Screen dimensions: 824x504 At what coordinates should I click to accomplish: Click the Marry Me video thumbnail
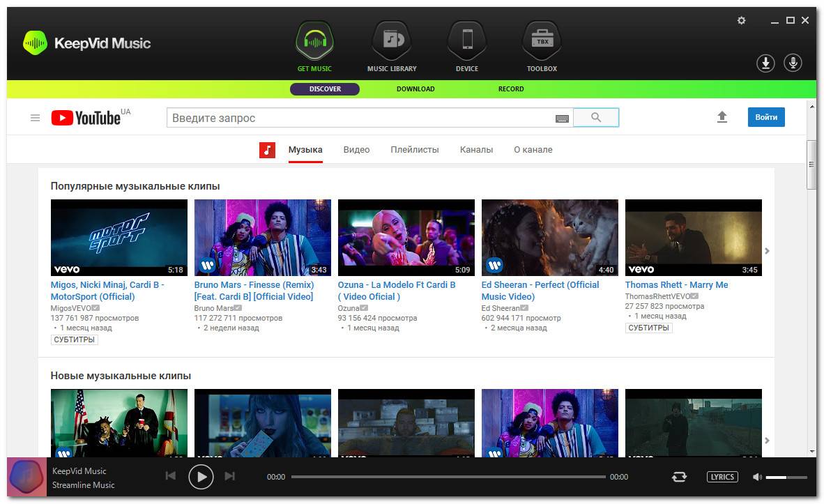coord(693,238)
